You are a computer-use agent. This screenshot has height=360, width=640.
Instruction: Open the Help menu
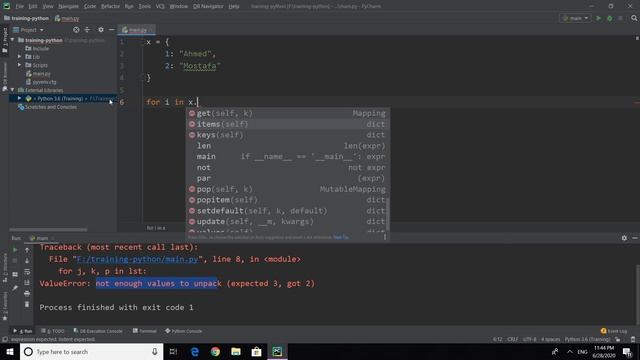tap(234, 6)
